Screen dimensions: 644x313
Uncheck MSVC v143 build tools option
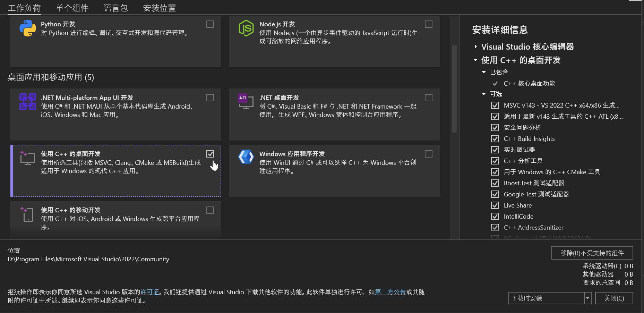[x=495, y=105]
